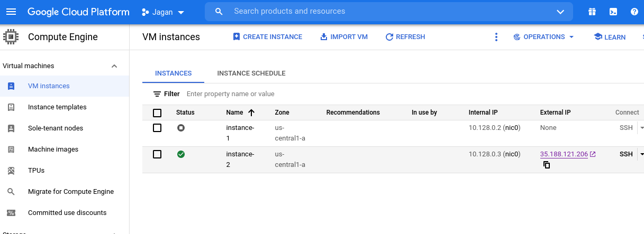Click the external link icon beside 35.188.121.206
Image resolution: width=644 pixels, height=234 pixels.
pyautogui.click(x=593, y=154)
